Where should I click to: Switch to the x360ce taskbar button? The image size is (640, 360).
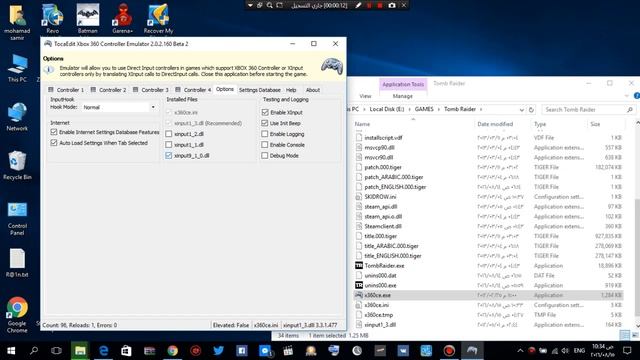pyautogui.click(x=472, y=351)
